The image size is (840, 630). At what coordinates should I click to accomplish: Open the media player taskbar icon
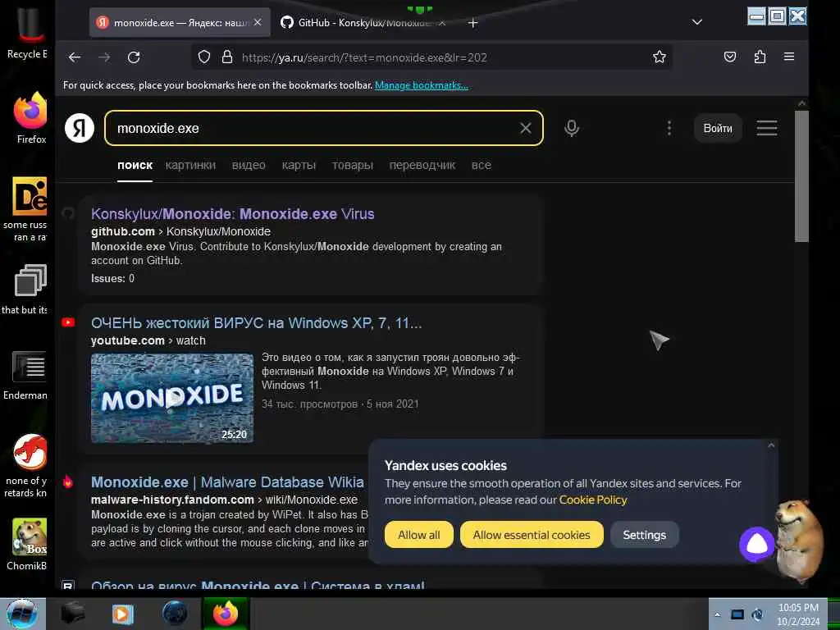pos(122,614)
